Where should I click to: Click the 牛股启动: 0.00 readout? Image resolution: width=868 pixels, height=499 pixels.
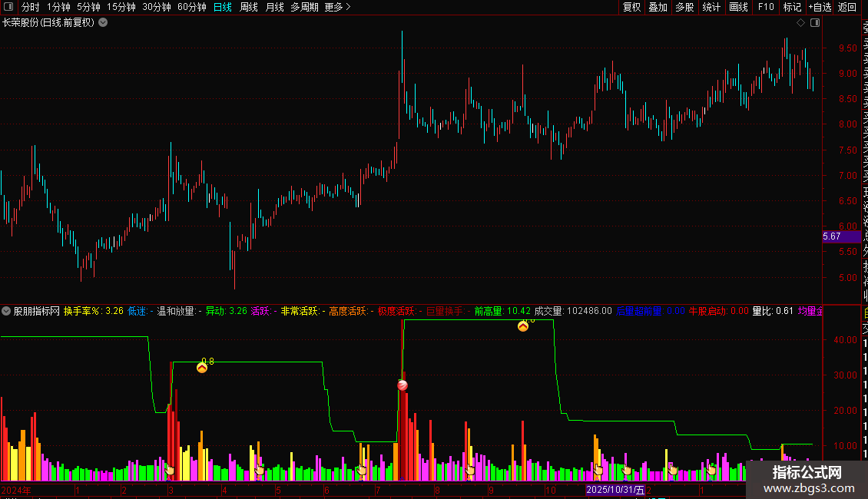[718, 311]
